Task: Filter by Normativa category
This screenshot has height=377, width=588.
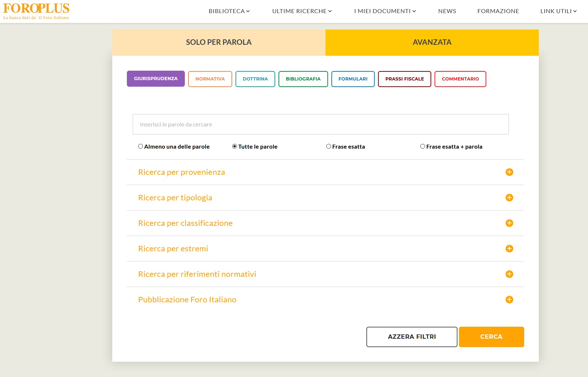Action: [210, 79]
